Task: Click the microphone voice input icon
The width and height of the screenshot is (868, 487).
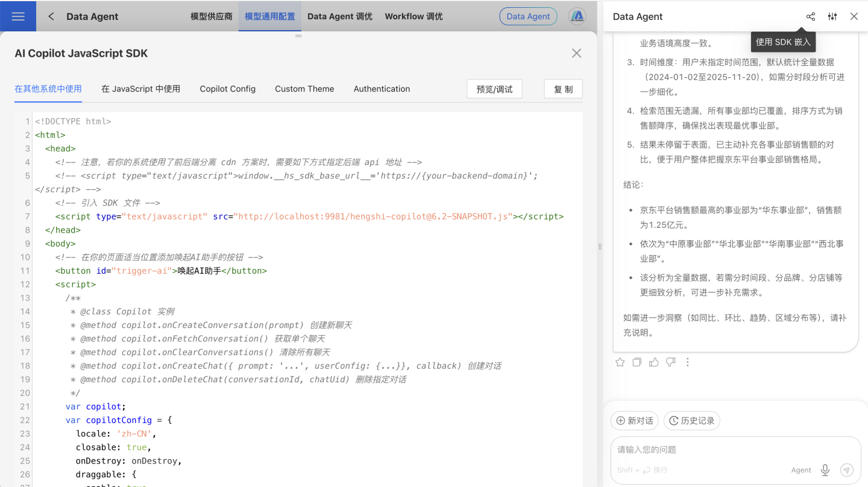Action: point(825,470)
